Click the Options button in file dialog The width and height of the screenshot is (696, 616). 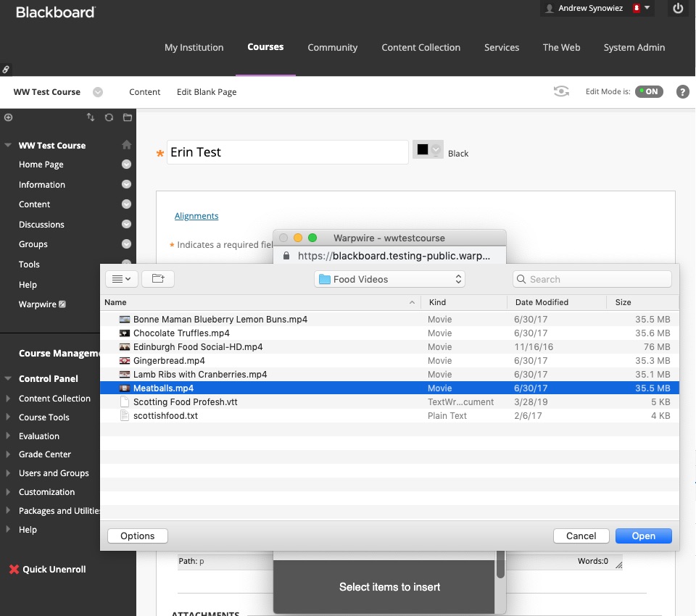(x=138, y=536)
